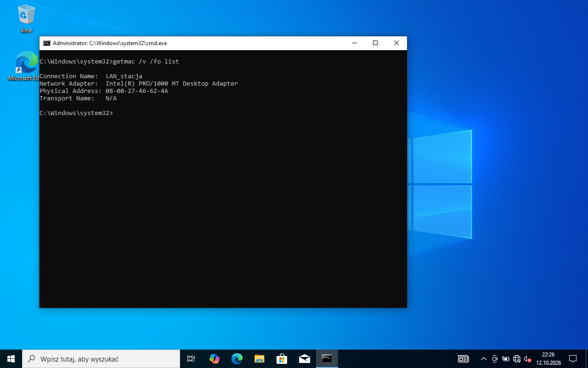Open the clock and date 22:26 flyout

[x=548, y=359]
